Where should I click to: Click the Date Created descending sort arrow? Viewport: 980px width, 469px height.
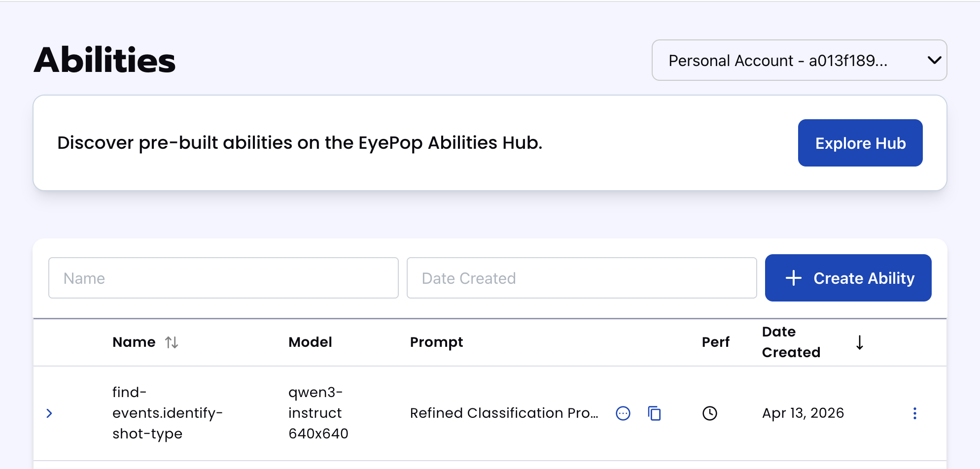click(x=859, y=342)
